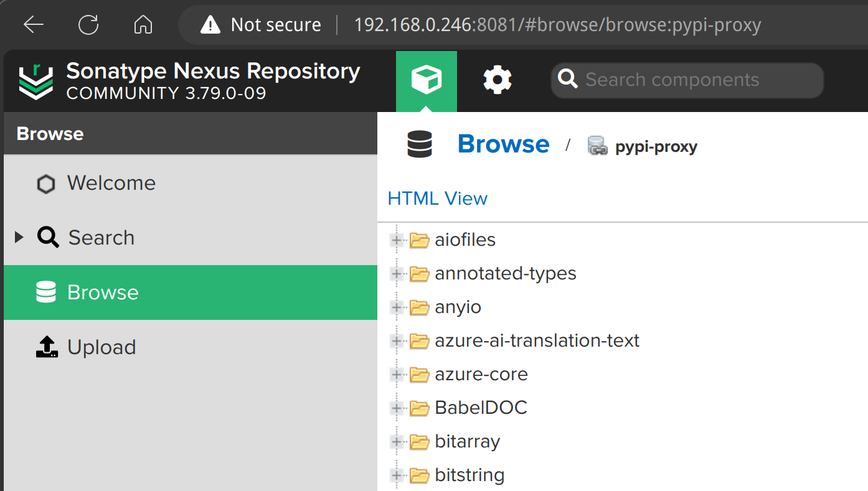The width and height of the screenshot is (868, 491).
Task: Expand the annotated-types tree node
Action: pos(396,274)
